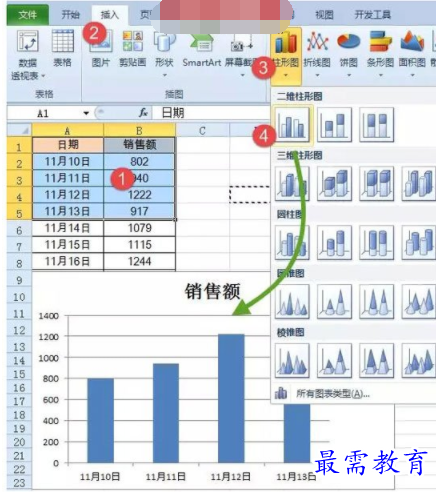The image size is (436, 494).
Task: Expand the Pie chart dropdown arrow
Action: pyautogui.click(x=349, y=75)
